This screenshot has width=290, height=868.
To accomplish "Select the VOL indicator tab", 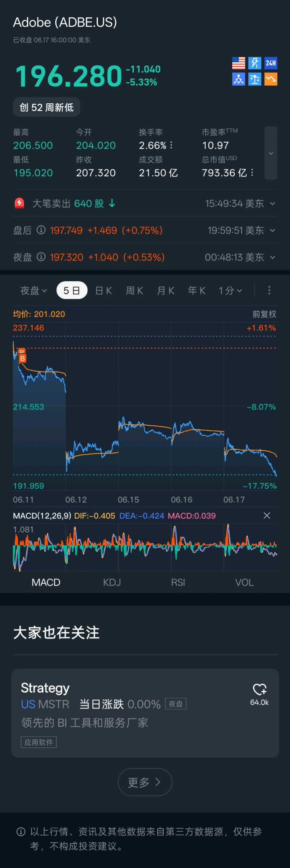I will [x=244, y=582].
